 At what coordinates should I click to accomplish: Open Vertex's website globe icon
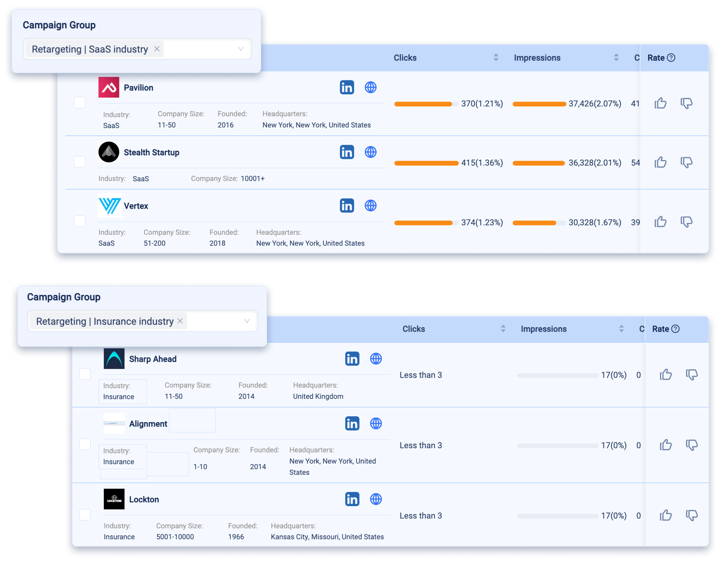370,206
